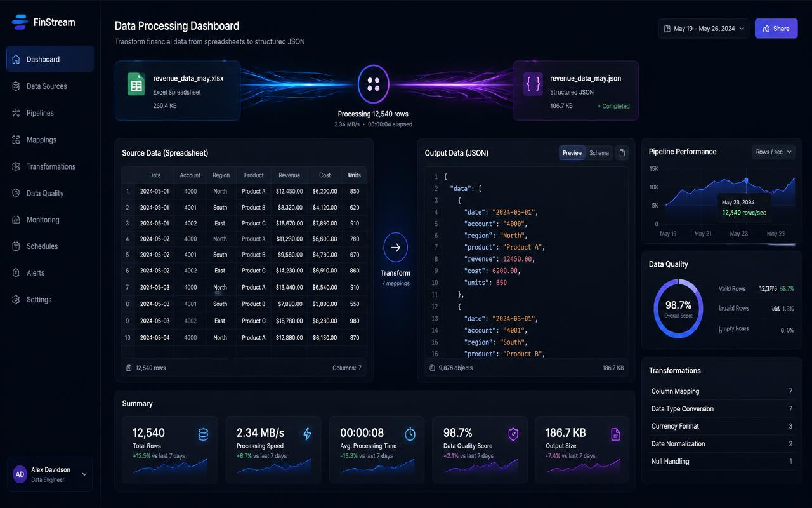Open the May 19 – May 26, 2024 date range dropdown

(704, 29)
